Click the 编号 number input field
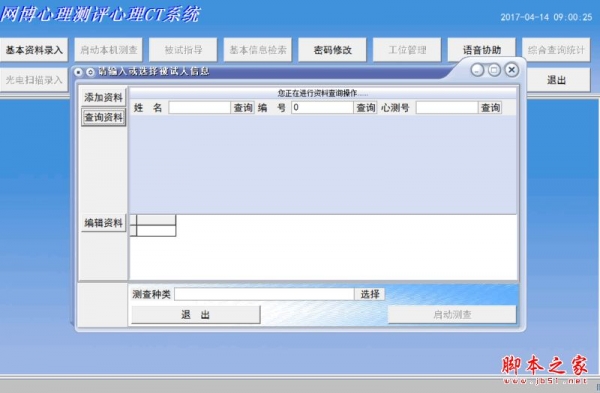This screenshot has width=600, height=393. click(322, 108)
